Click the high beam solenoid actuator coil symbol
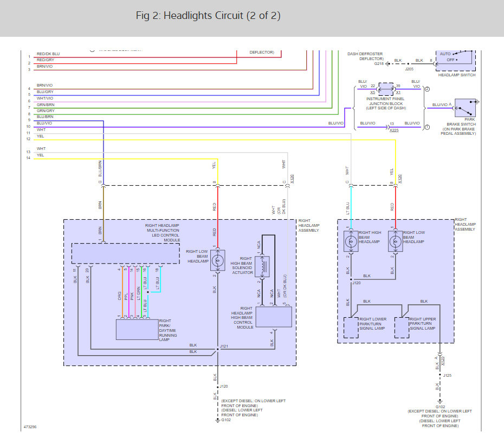 (x=262, y=266)
